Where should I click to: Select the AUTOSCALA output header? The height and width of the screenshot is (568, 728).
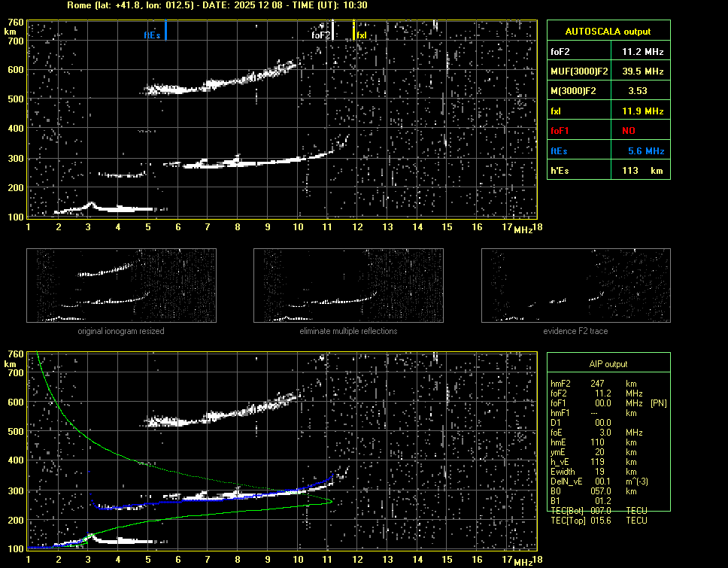(x=608, y=32)
